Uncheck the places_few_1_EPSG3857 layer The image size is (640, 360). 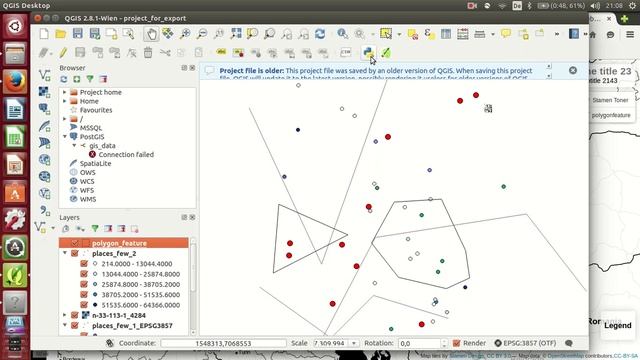[75, 326]
